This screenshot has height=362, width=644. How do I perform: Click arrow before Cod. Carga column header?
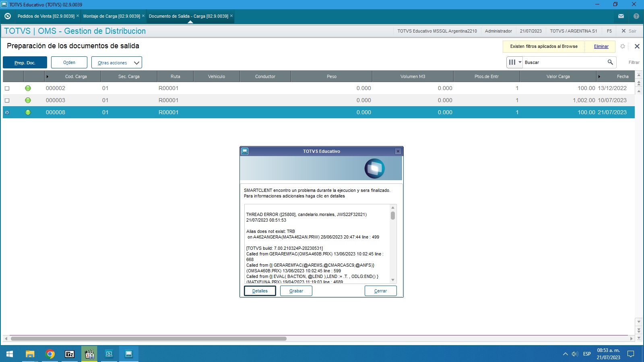(47, 76)
